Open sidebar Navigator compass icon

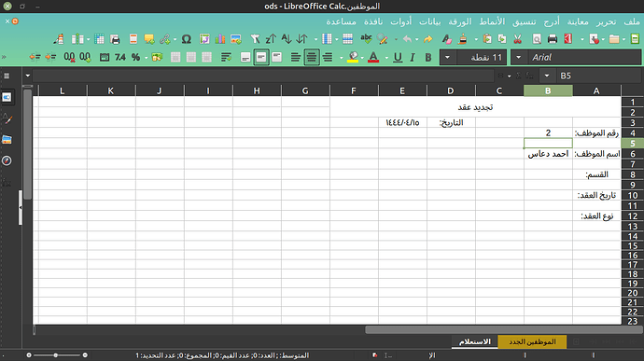[x=7, y=160]
